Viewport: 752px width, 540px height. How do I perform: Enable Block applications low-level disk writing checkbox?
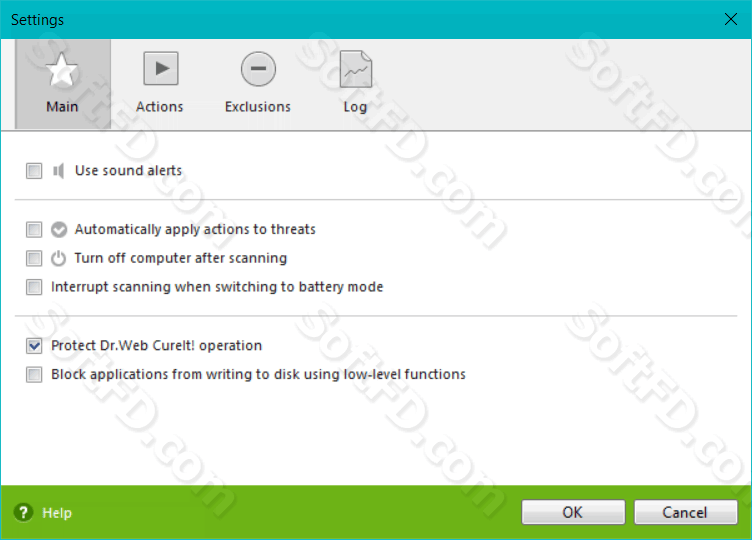34,375
